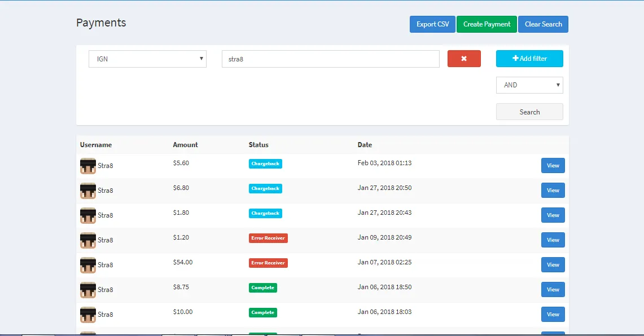Click Error Receiver badge for Jan 07, 2018

pyautogui.click(x=268, y=263)
